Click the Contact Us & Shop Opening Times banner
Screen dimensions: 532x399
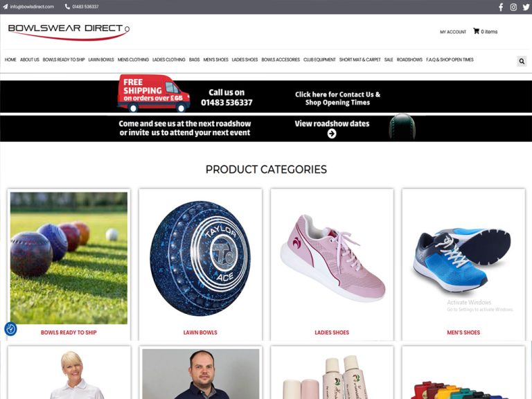pos(337,98)
